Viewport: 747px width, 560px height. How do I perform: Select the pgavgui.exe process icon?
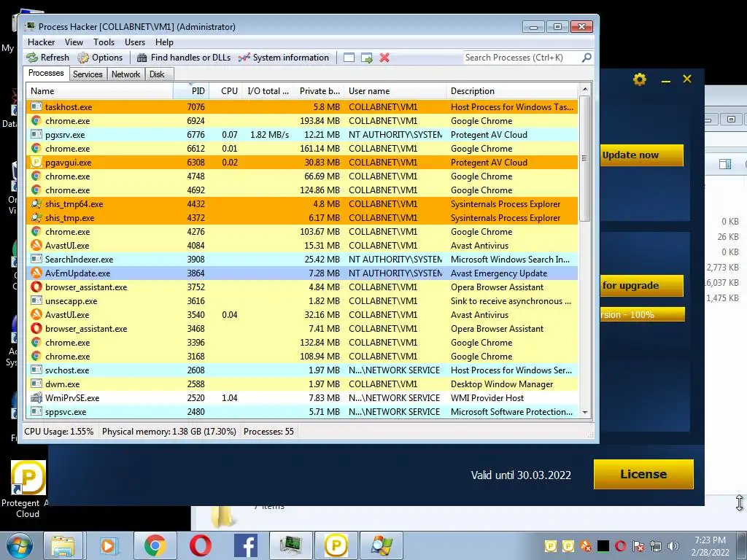(x=36, y=163)
